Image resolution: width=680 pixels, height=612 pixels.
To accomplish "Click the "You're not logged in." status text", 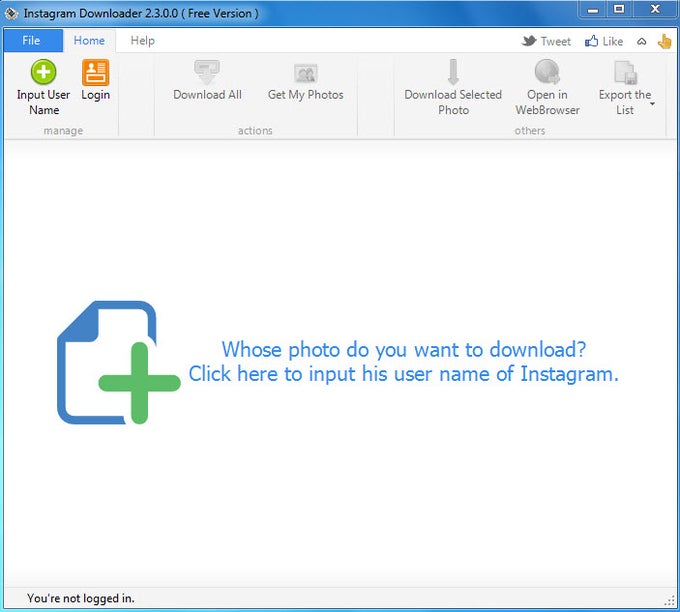I will coord(81,599).
